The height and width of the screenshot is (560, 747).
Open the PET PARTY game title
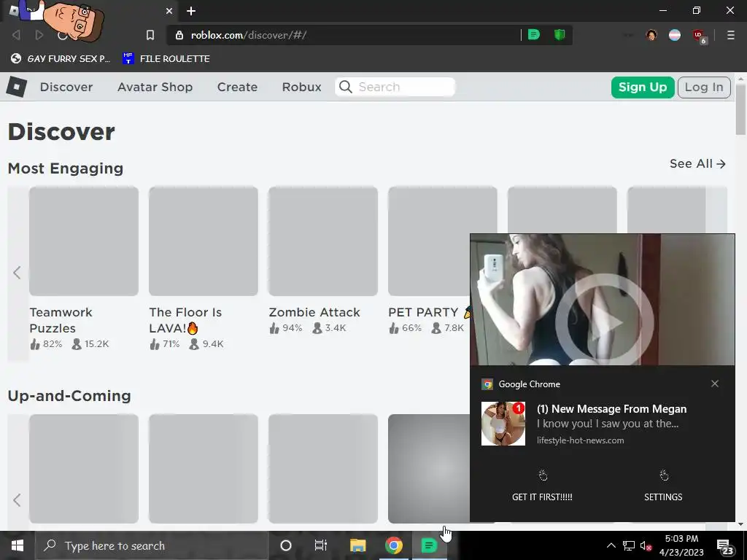click(423, 312)
